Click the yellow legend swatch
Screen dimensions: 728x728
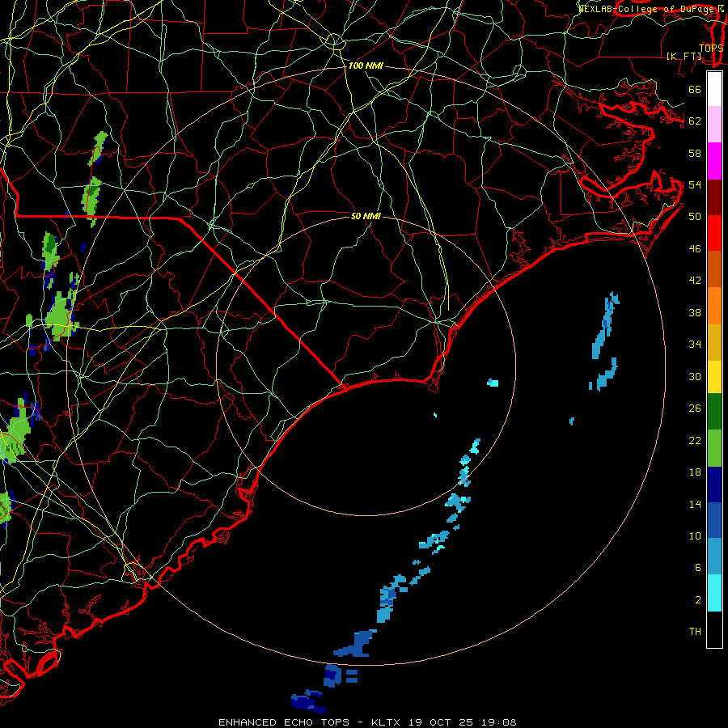[x=714, y=377]
